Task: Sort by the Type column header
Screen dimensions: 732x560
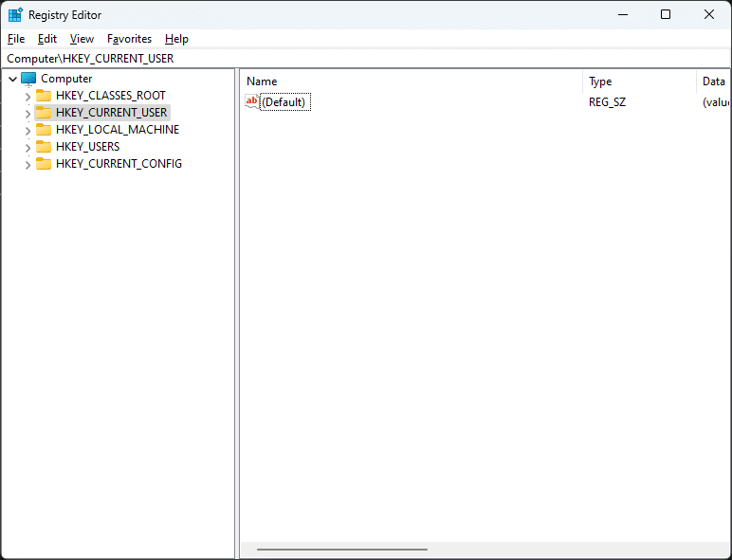Action: pos(640,81)
